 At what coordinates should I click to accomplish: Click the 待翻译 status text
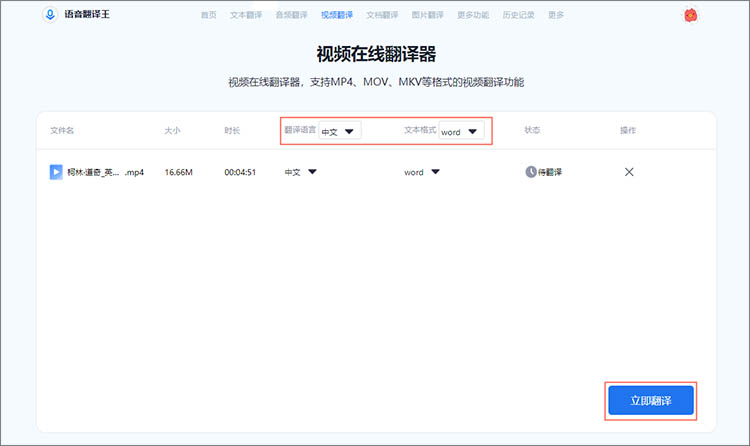[550, 172]
